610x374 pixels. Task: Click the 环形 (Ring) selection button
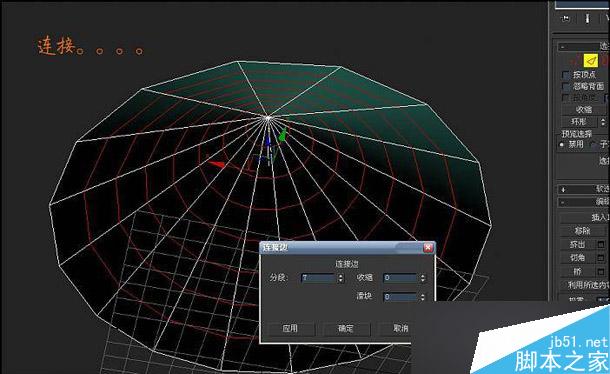click(579, 122)
